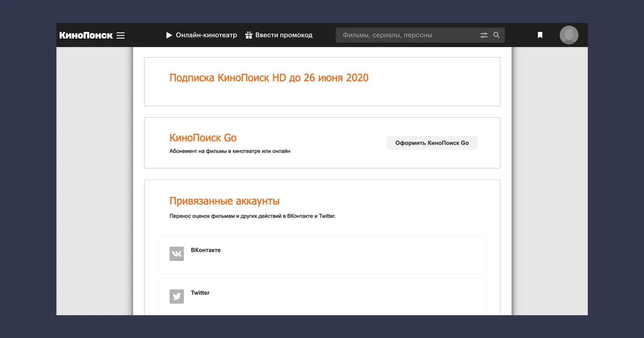Click the Абонемент на фильмы description text
This screenshot has height=338, width=644.
230,151
